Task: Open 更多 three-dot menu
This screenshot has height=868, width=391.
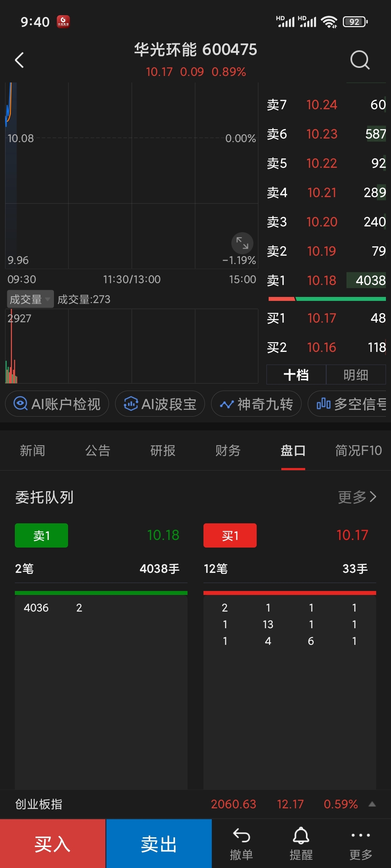Action: (x=361, y=844)
